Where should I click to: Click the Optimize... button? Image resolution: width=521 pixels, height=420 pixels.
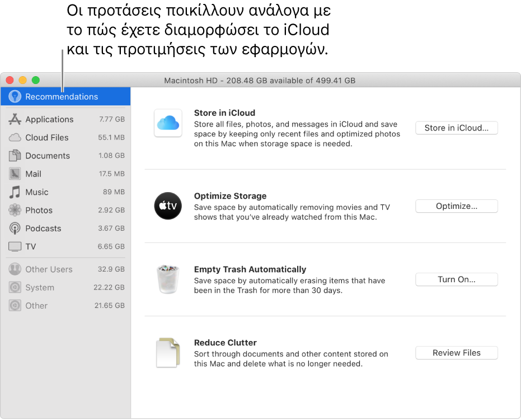point(456,206)
